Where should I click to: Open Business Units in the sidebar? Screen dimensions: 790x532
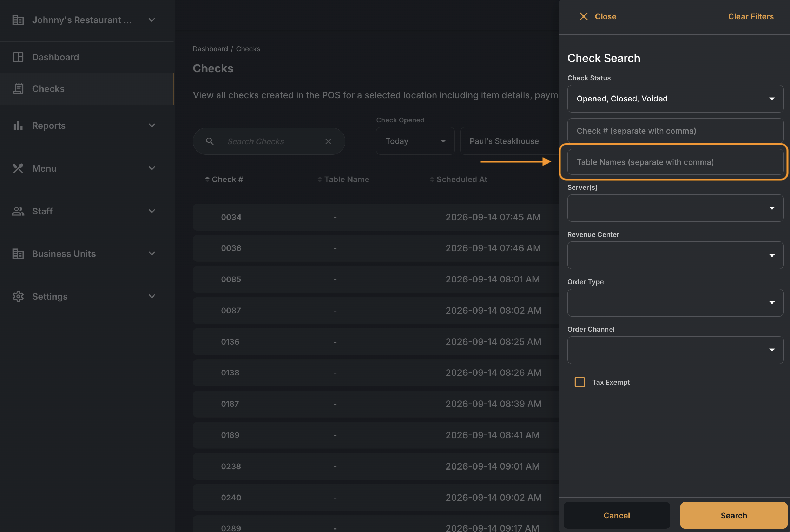coord(87,254)
